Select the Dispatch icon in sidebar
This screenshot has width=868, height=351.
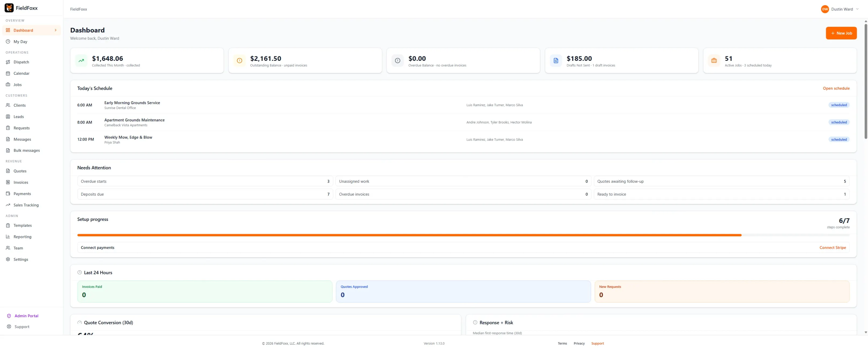pyautogui.click(x=8, y=62)
